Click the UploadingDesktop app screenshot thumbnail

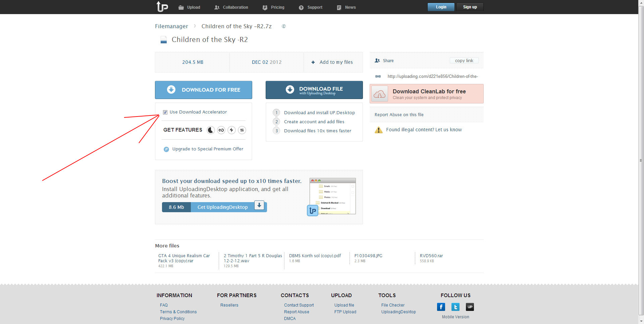[332, 197]
